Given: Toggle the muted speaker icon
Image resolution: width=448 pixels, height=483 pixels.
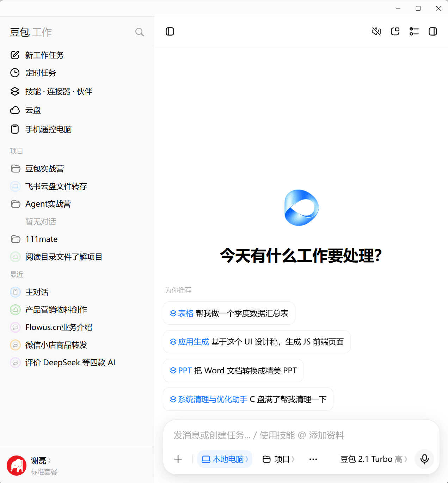Looking at the screenshot, I should click(376, 31).
